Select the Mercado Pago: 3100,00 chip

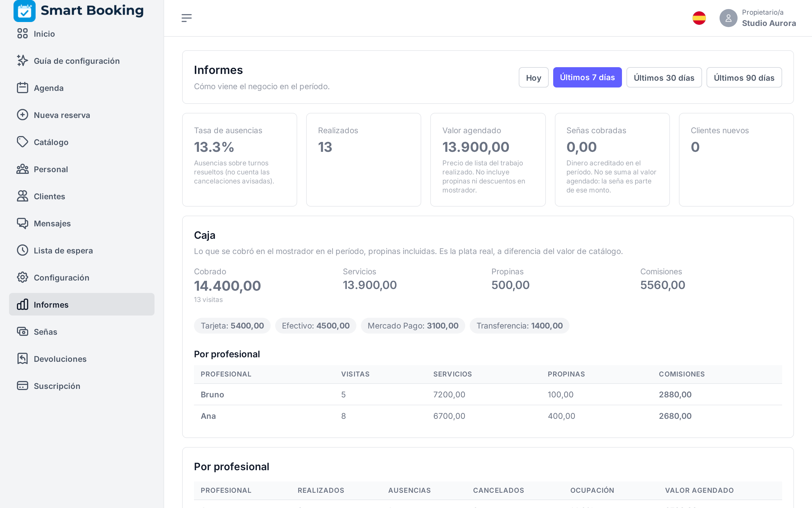(x=413, y=326)
